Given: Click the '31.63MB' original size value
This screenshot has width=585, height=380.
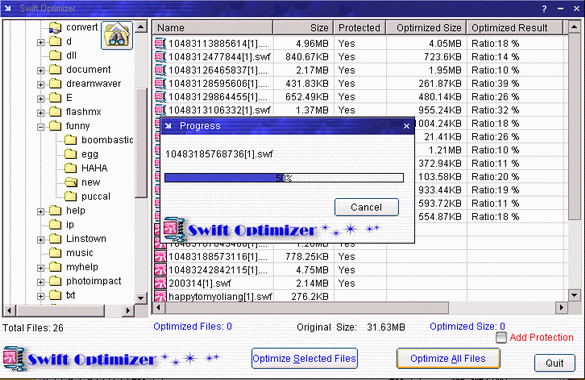Looking at the screenshot, I should [x=386, y=327].
